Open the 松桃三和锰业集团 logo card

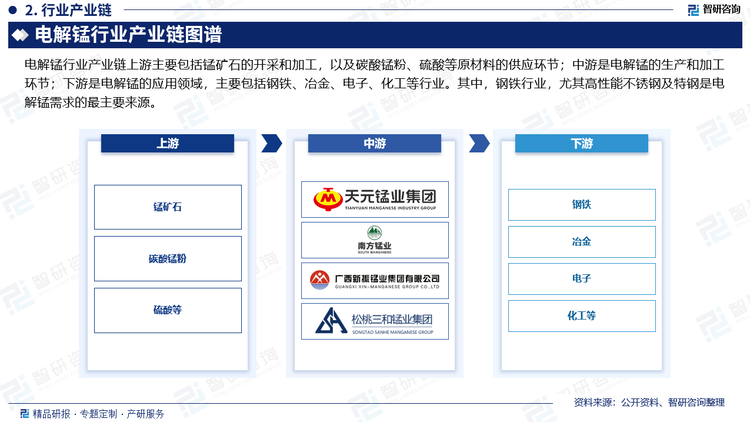coord(375,321)
